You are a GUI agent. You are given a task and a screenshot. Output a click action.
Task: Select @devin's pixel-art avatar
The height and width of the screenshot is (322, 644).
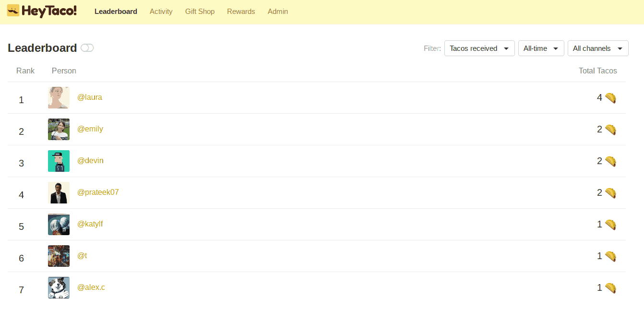click(59, 161)
